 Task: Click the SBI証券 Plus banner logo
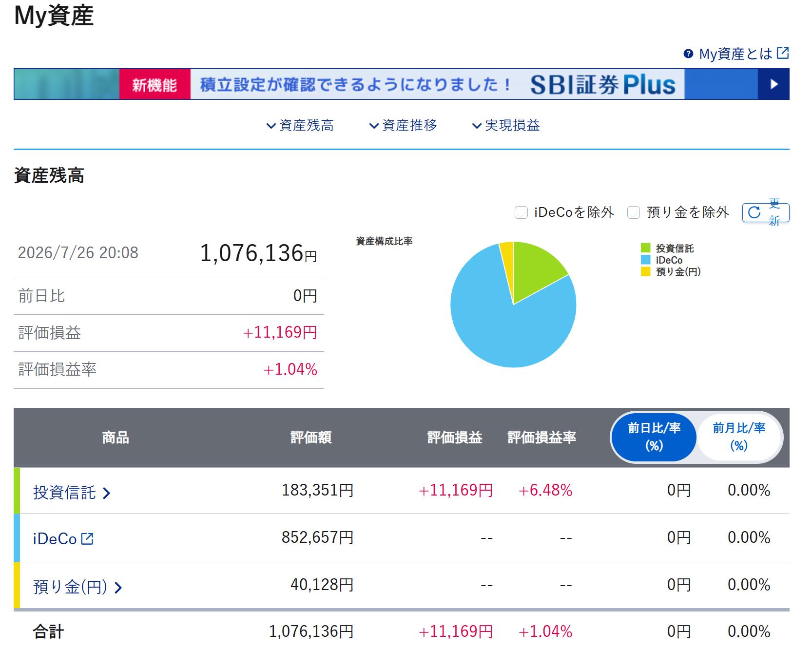tap(603, 85)
